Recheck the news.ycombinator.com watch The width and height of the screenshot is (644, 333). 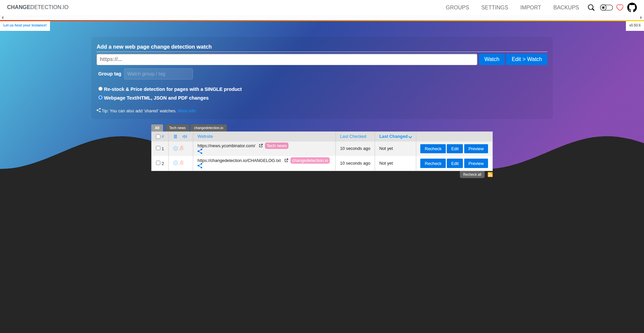433,149
